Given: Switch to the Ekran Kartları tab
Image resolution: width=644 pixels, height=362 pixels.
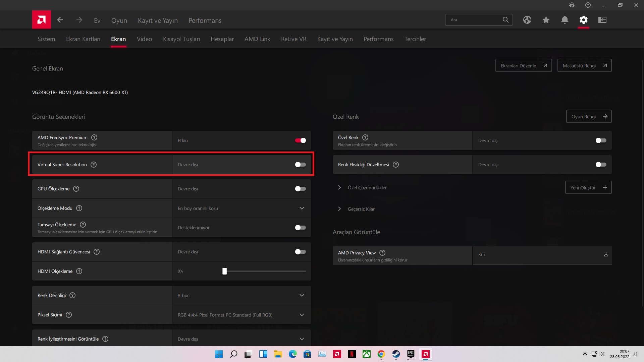Looking at the screenshot, I should point(83,39).
